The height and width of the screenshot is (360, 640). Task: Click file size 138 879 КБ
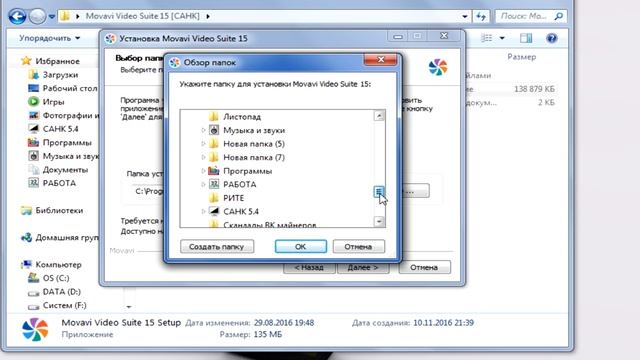(534, 89)
